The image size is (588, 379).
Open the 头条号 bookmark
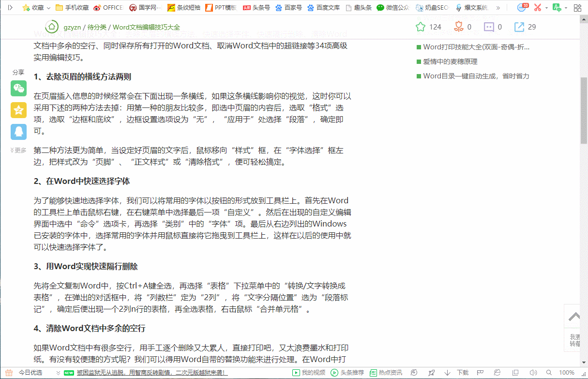(256, 8)
